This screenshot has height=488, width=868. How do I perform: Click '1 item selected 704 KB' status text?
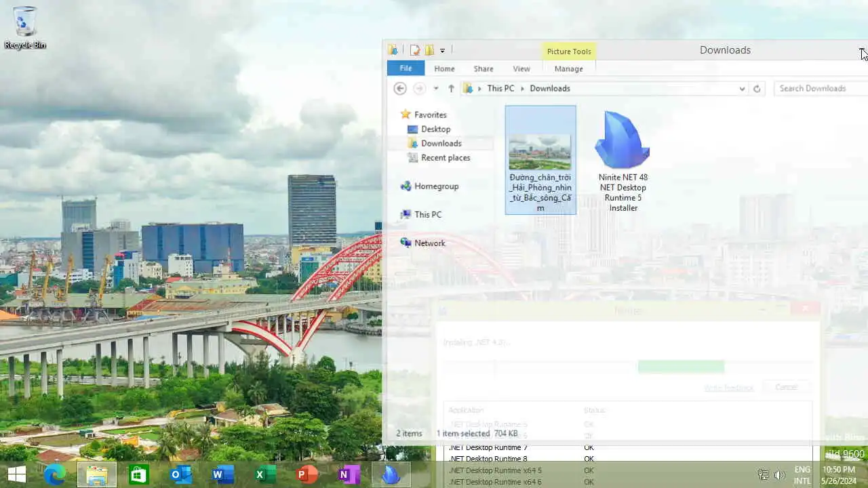point(477,433)
